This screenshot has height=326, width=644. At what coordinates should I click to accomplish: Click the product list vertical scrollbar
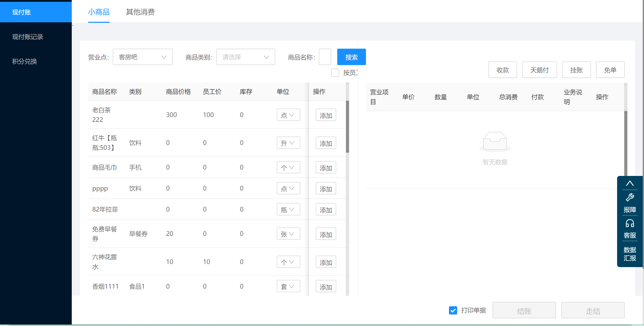[347, 127]
